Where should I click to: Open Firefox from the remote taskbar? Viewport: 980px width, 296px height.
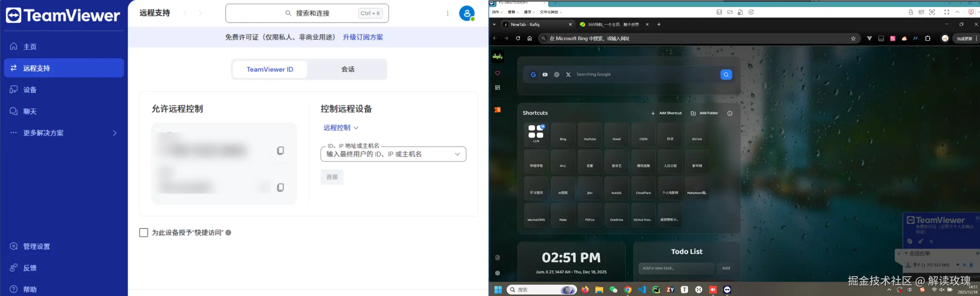tap(585, 290)
